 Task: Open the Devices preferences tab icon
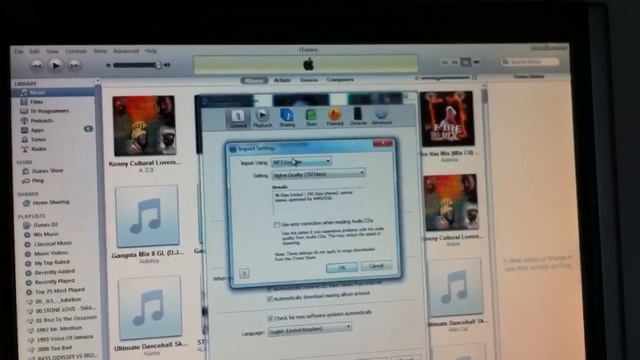358,116
